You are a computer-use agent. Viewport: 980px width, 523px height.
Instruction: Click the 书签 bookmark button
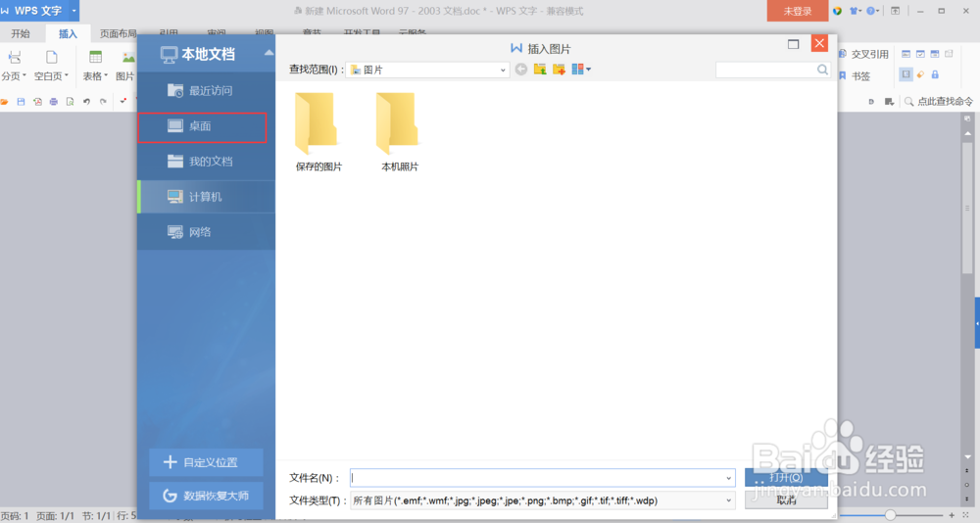point(855,76)
